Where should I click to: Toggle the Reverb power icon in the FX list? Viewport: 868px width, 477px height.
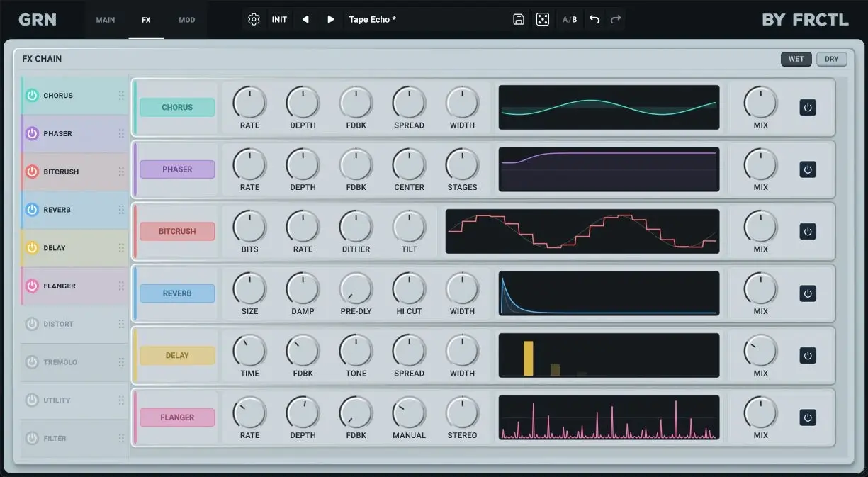click(32, 210)
